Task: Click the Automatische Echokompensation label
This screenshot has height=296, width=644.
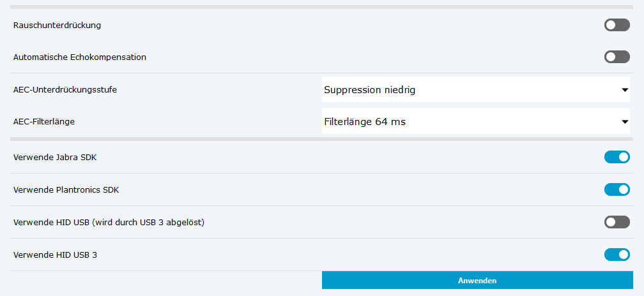Action: point(80,57)
